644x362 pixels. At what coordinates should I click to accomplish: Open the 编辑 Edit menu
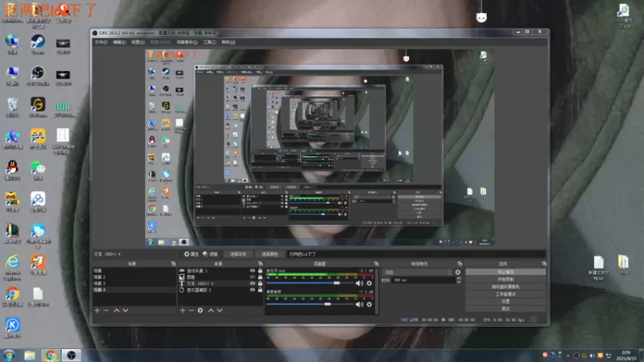coord(119,43)
